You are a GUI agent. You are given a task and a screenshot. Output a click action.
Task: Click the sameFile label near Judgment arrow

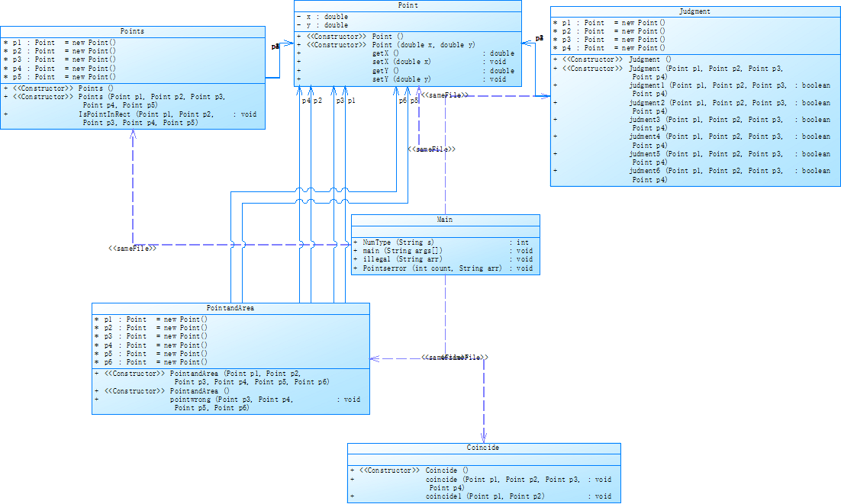click(x=445, y=95)
